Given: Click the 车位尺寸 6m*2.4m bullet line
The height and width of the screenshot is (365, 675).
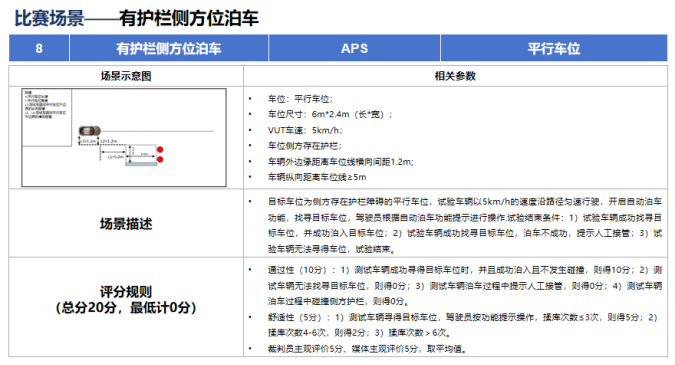Looking at the screenshot, I should point(330,114).
